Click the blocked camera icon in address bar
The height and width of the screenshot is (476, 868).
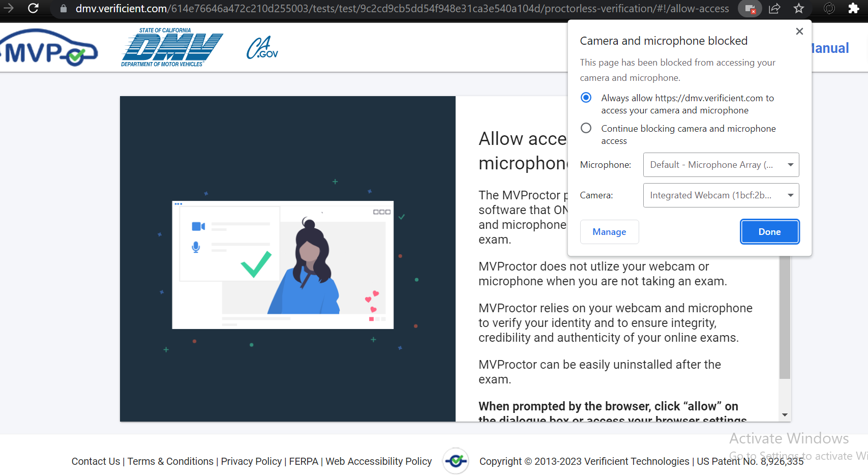(750, 9)
